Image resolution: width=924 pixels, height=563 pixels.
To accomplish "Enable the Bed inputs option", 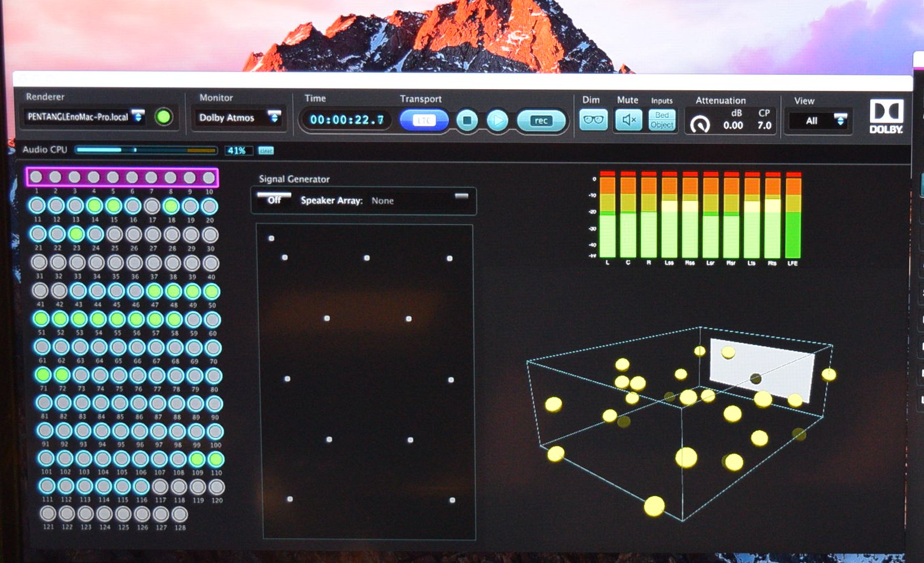I will point(662,115).
